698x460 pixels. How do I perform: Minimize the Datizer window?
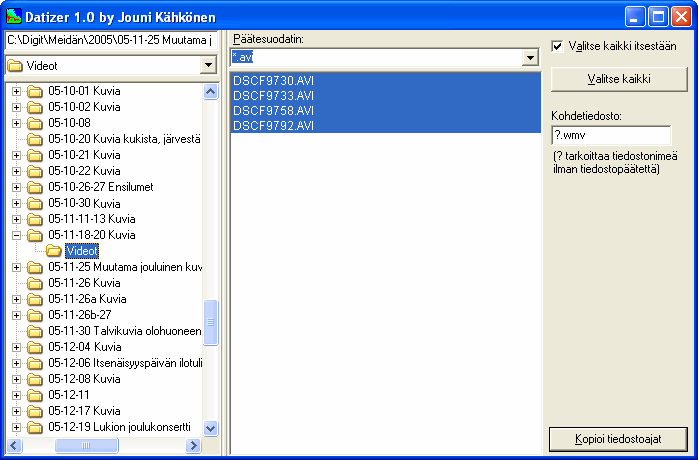tap(635, 17)
